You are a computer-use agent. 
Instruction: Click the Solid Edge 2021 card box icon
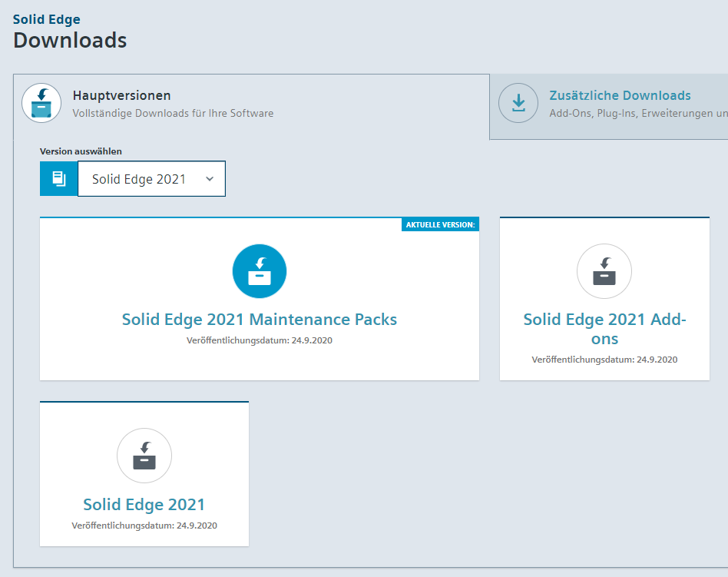pyautogui.click(x=144, y=456)
